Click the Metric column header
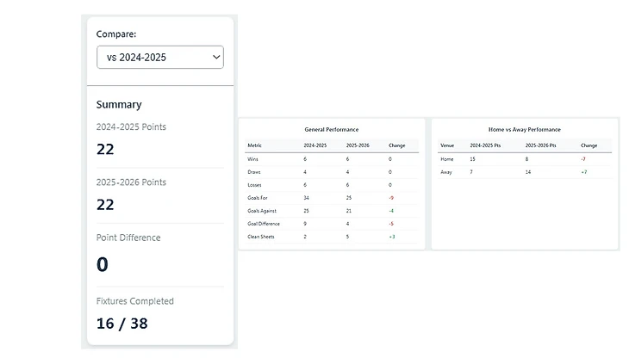This screenshot has height=364, width=629. (x=254, y=145)
